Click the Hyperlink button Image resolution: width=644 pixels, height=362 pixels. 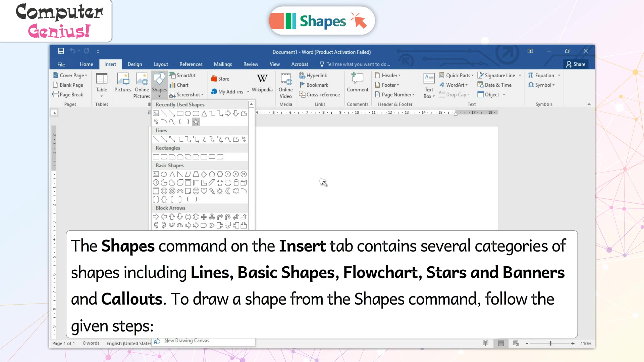coord(313,76)
